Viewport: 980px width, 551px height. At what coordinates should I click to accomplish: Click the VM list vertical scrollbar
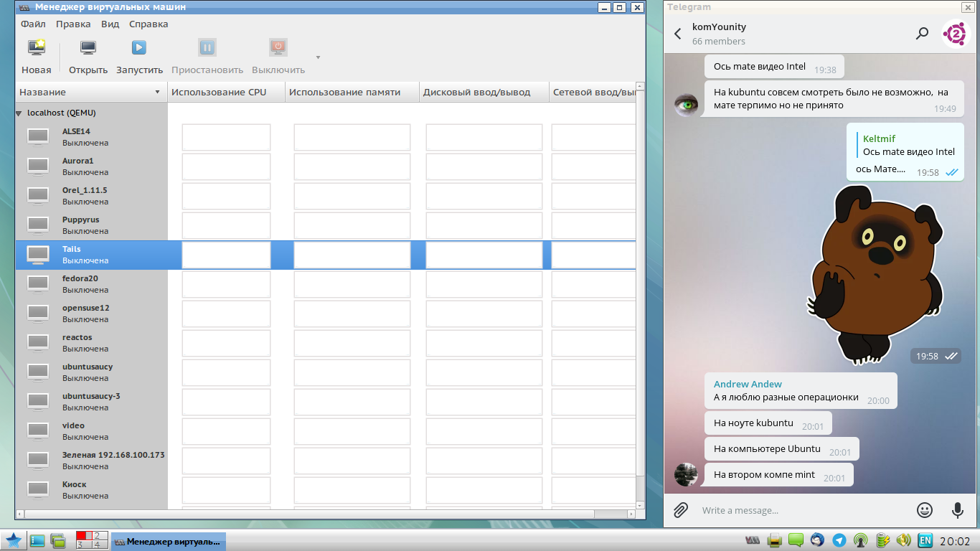point(640,296)
